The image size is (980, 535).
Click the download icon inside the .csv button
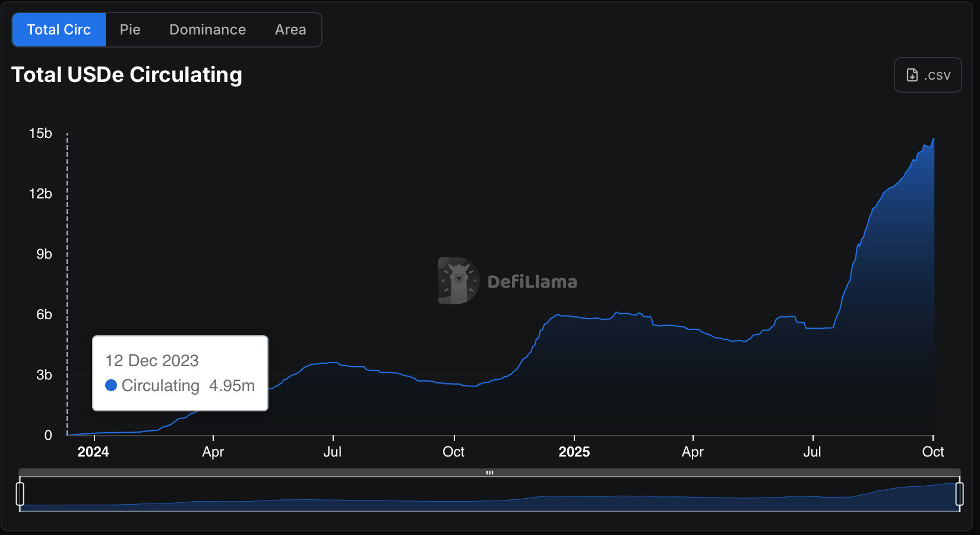tap(913, 74)
